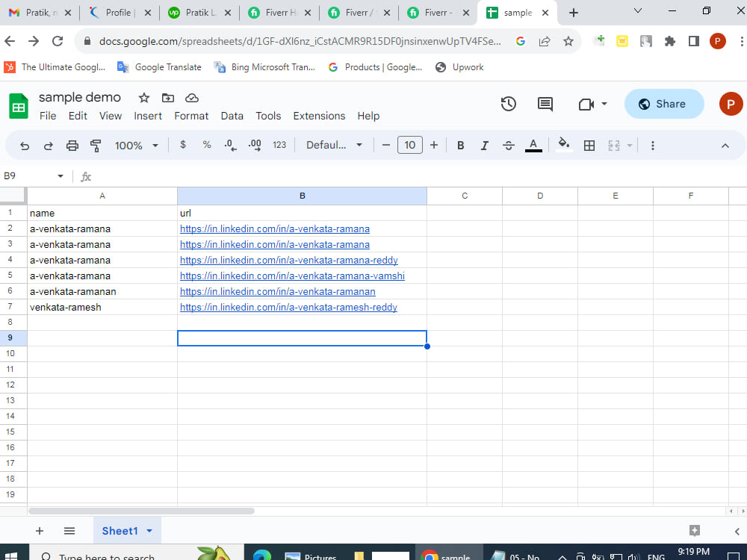Open the all sheets list icon
747x560 pixels.
click(x=69, y=530)
